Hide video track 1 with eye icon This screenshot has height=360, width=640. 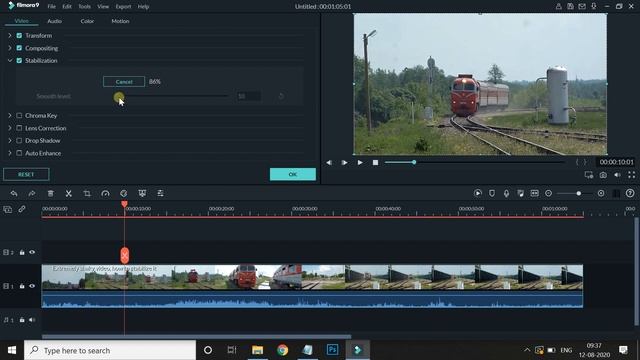[x=32, y=286]
